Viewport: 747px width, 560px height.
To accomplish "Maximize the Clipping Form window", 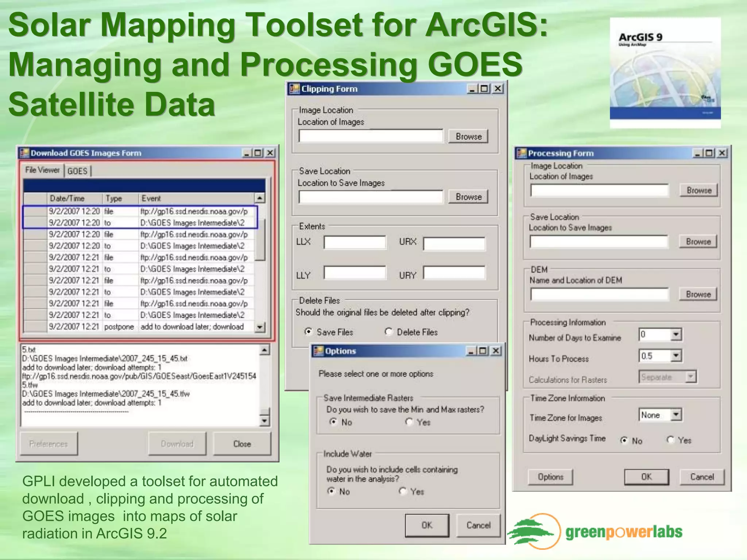I will (x=484, y=89).
